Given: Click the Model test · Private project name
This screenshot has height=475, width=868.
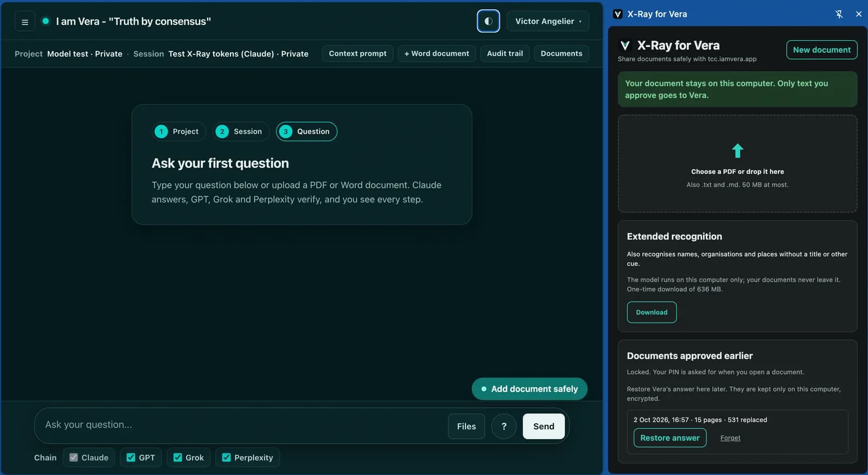Looking at the screenshot, I should (85, 54).
